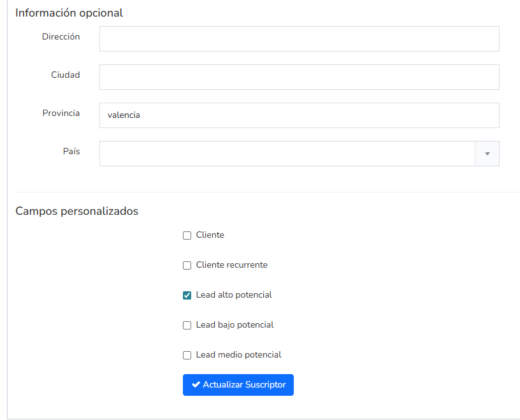This screenshot has height=420, width=520.
Task: Click the Información opcional section heading
Action: tap(69, 13)
